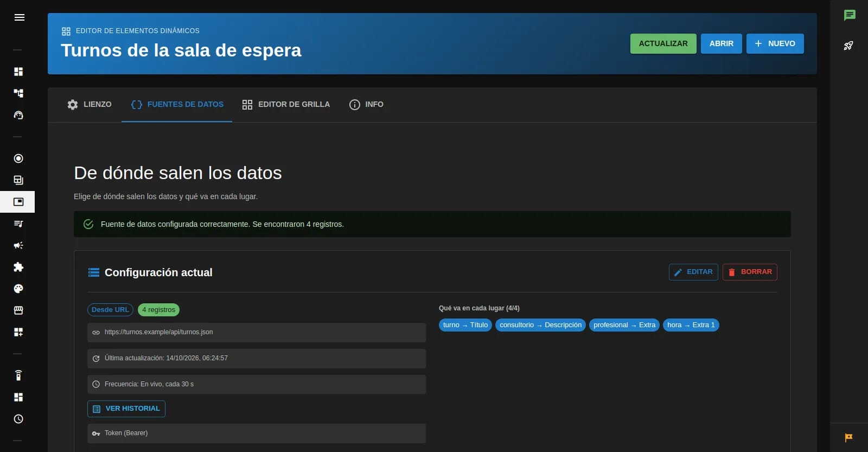Open the color palette icon in sidebar
This screenshot has height=452, width=868.
coord(18,289)
